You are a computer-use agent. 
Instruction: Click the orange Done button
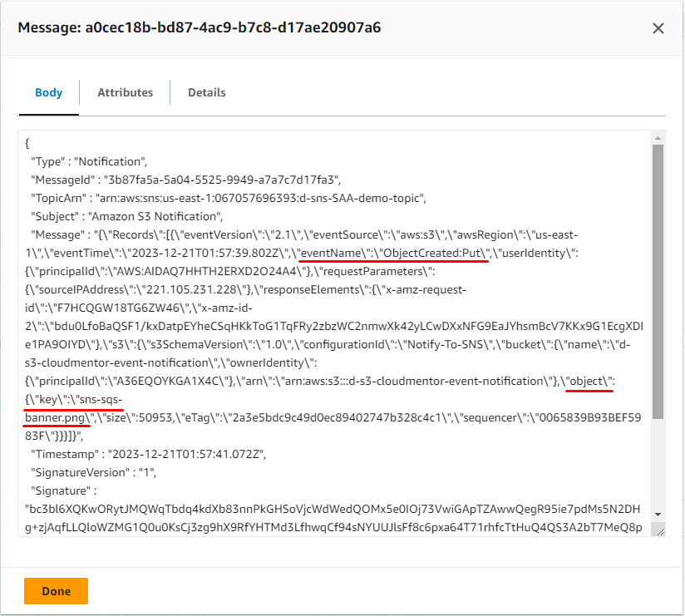(x=56, y=591)
